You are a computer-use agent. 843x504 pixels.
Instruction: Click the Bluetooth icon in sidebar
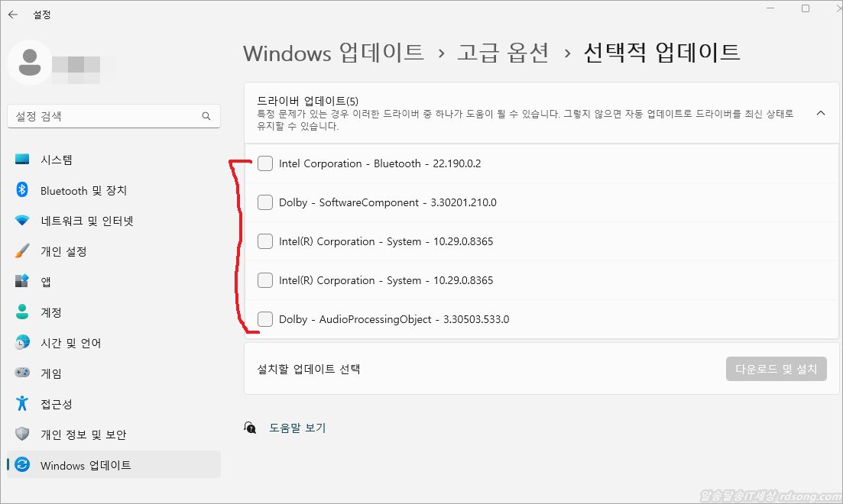pos(22,190)
